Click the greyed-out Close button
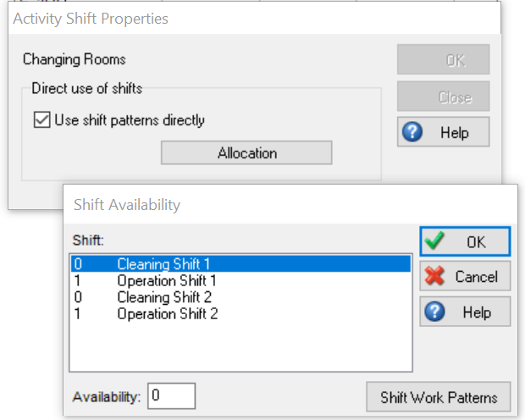525x420 pixels. 444,97
